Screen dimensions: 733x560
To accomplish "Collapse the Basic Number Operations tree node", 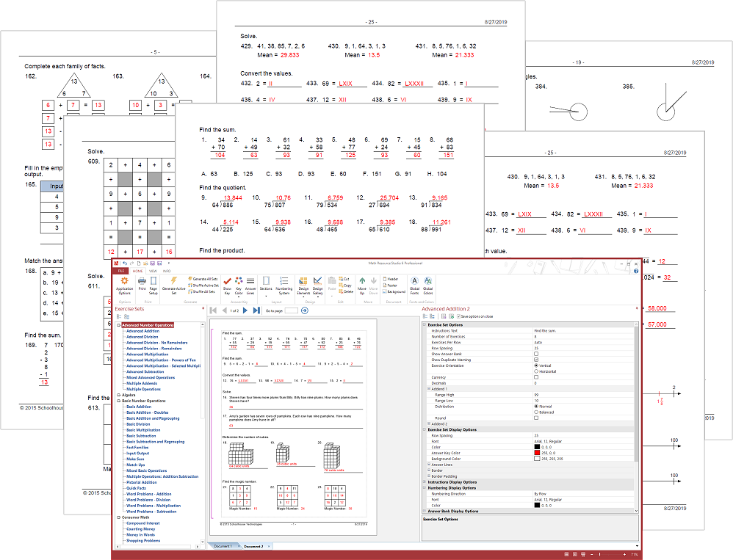I will pos(119,401).
